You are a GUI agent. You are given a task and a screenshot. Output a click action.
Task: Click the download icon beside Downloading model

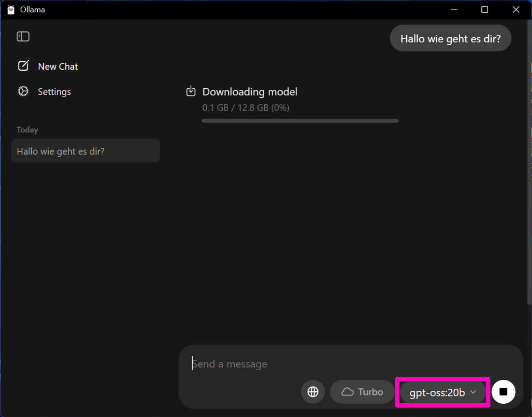click(x=191, y=91)
